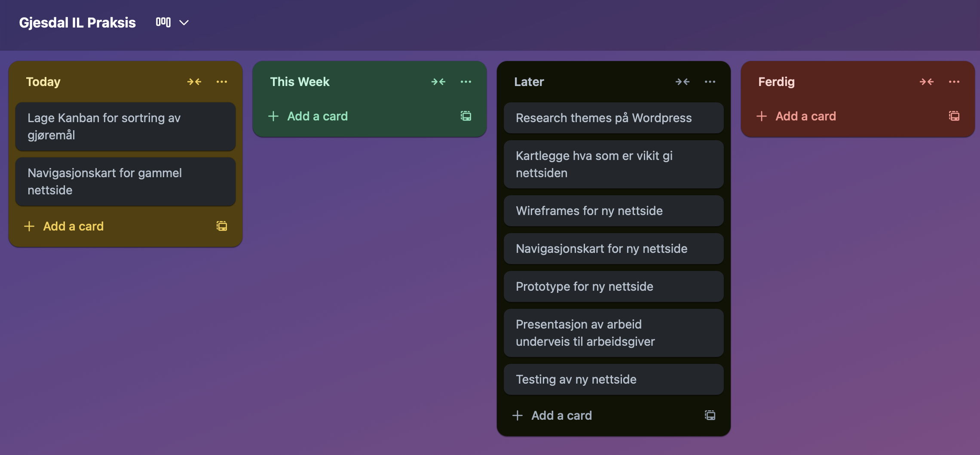Open the Today list actions menu
The height and width of the screenshot is (455, 980).
click(x=221, y=82)
